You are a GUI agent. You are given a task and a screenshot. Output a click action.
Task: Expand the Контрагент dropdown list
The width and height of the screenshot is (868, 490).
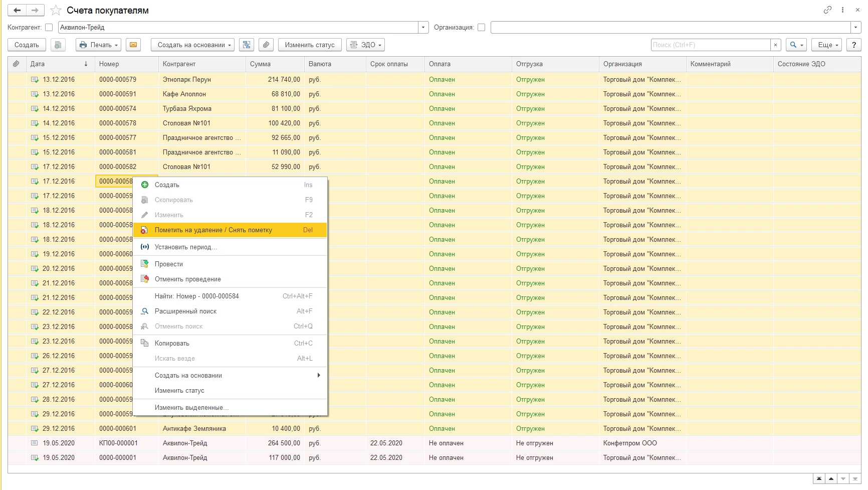[423, 28]
